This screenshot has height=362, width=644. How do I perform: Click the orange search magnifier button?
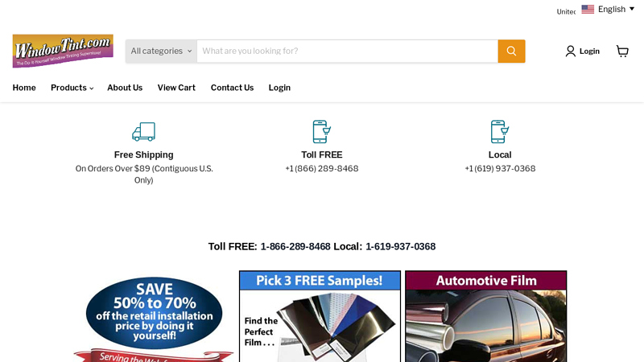click(x=511, y=51)
